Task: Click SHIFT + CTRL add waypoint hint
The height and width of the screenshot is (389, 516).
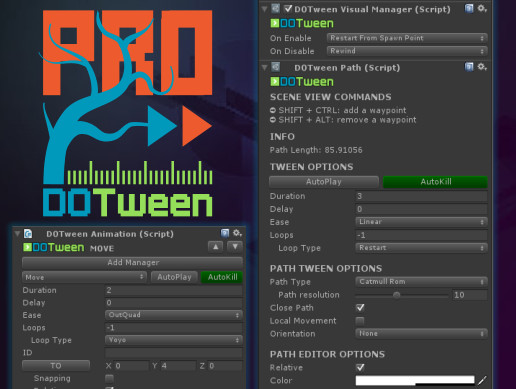Action: (338, 110)
